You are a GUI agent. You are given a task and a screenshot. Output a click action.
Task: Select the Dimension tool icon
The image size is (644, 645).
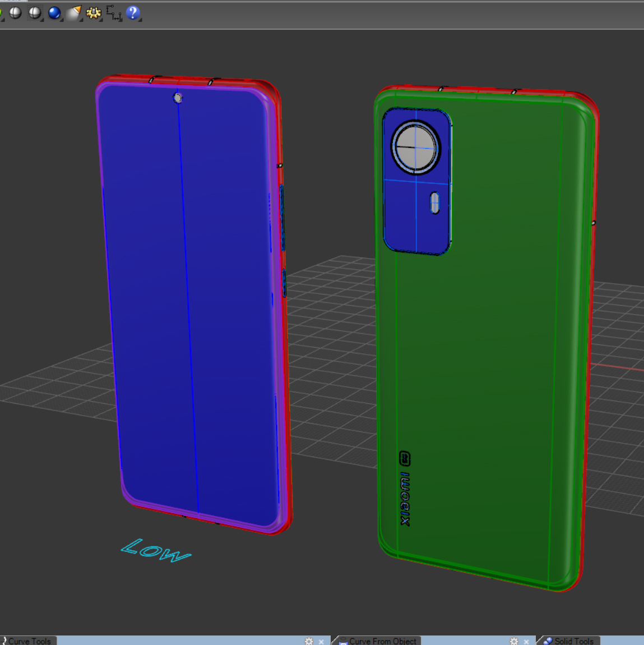coord(113,12)
